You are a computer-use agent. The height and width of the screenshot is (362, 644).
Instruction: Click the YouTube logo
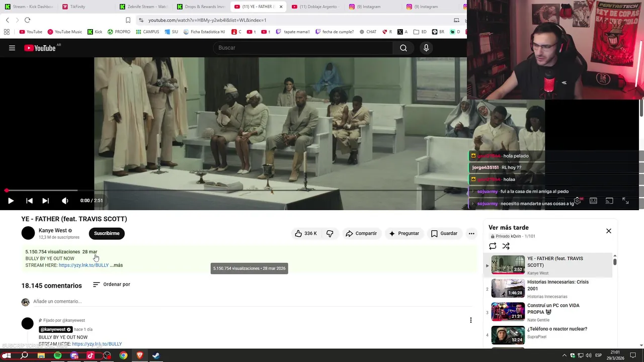pyautogui.click(x=40, y=48)
